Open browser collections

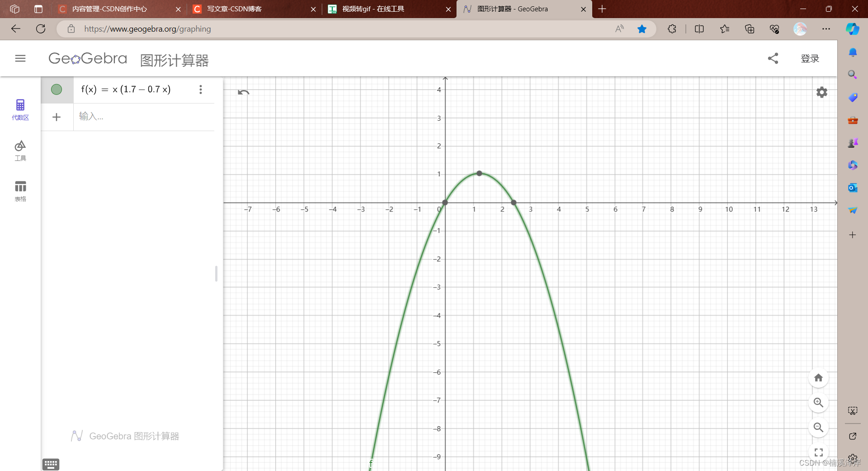click(x=750, y=29)
